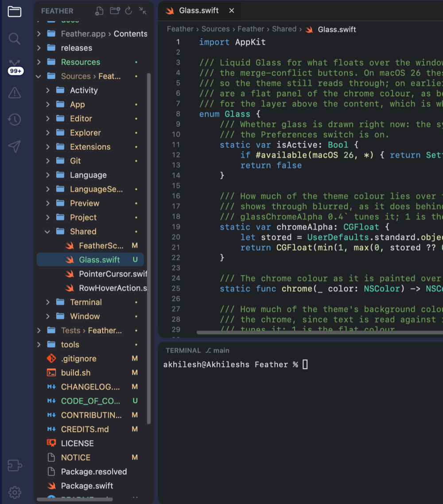Open source control with 99+ badge
443x504 pixels.
point(15,67)
